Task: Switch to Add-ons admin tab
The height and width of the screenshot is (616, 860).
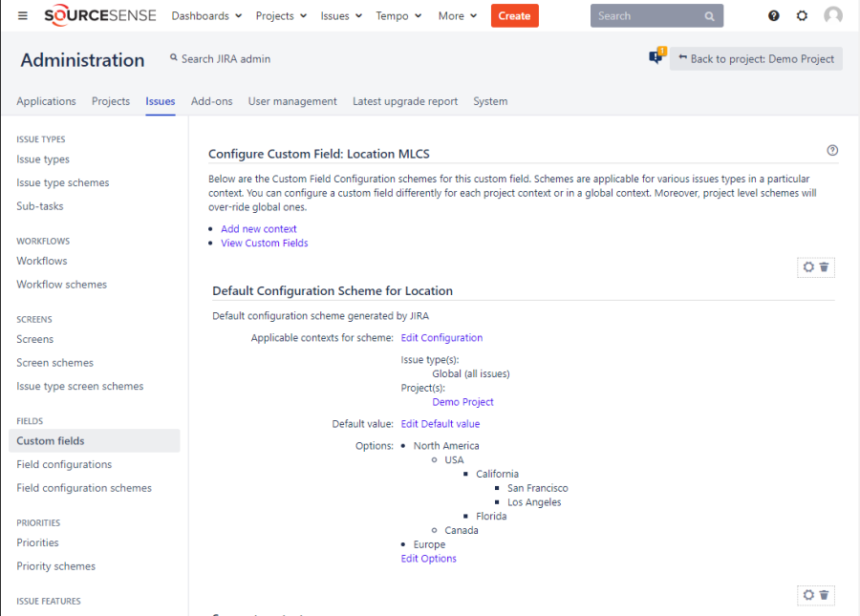Action: point(212,101)
